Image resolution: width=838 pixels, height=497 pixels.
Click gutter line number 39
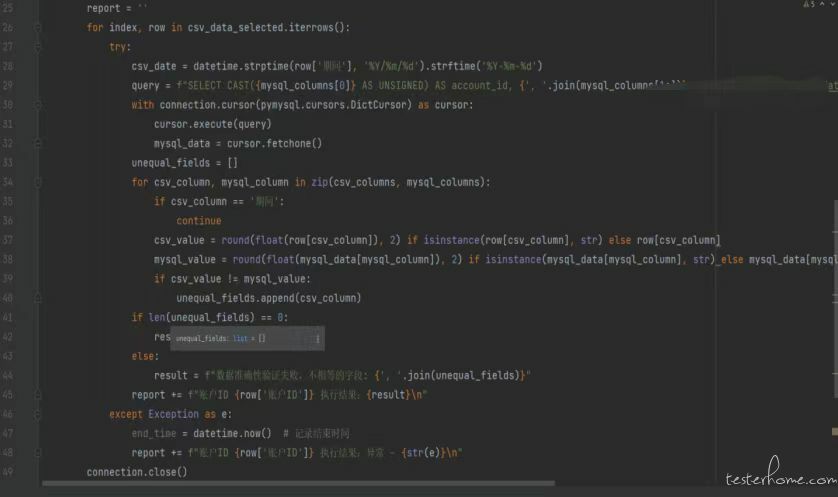pyautogui.click(x=7, y=279)
